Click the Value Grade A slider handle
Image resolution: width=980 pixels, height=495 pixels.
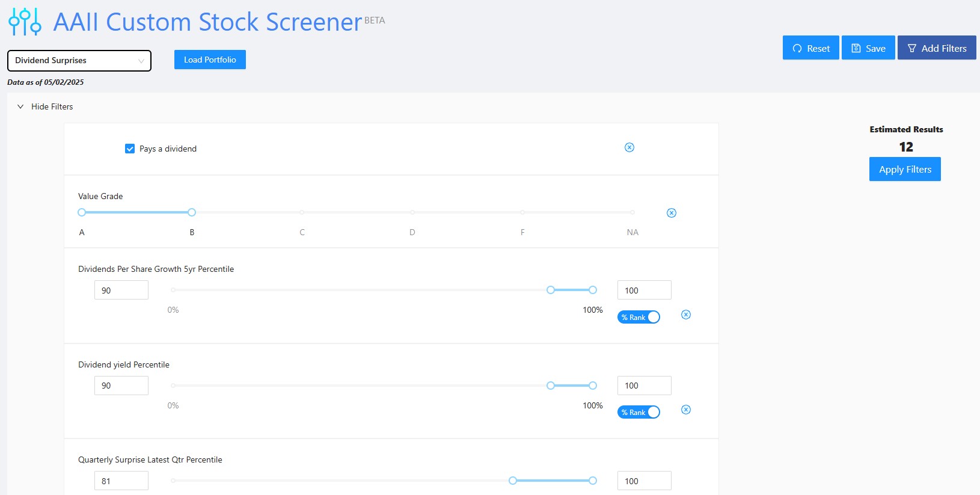coord(82,212)
